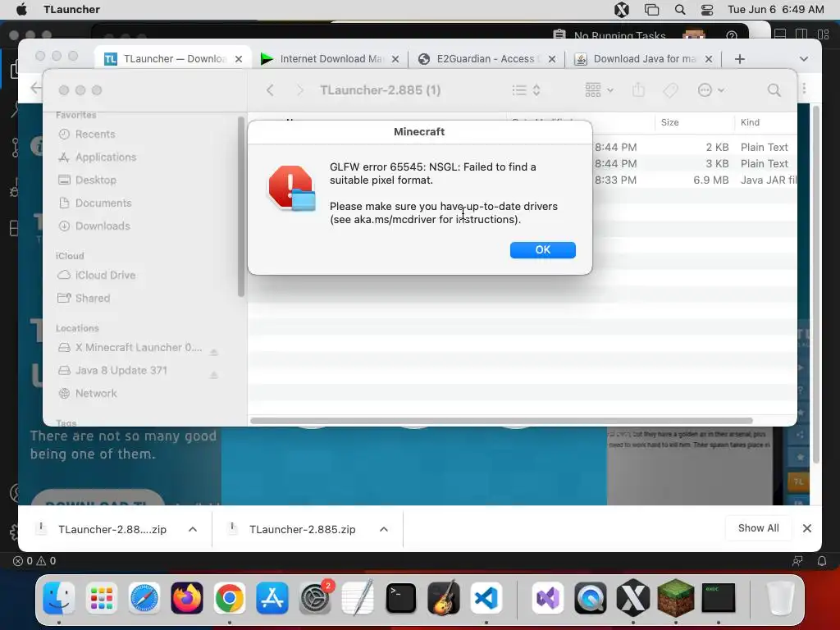Launch GarageBand from the dock

tap(444, 598)
